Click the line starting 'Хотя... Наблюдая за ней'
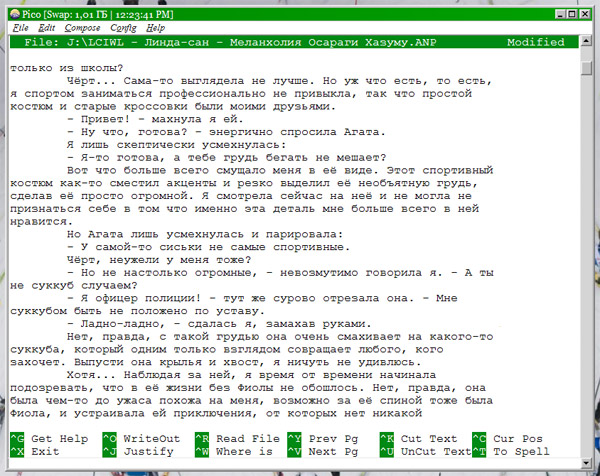The image size is (600, 476). click(x=251, y=375)
